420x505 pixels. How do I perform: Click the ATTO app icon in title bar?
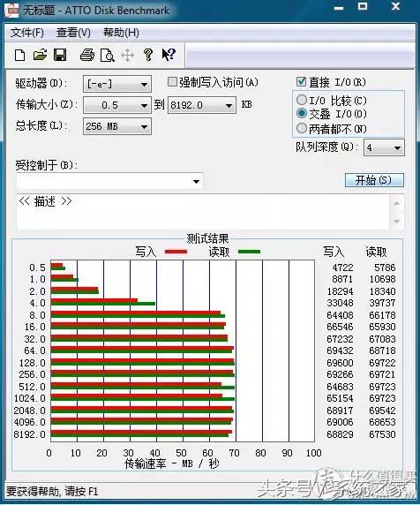point(12,11)
